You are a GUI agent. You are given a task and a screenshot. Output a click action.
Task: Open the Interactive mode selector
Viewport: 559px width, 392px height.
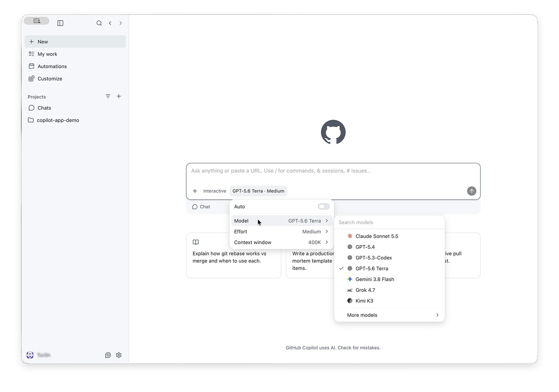pos(215,191)
